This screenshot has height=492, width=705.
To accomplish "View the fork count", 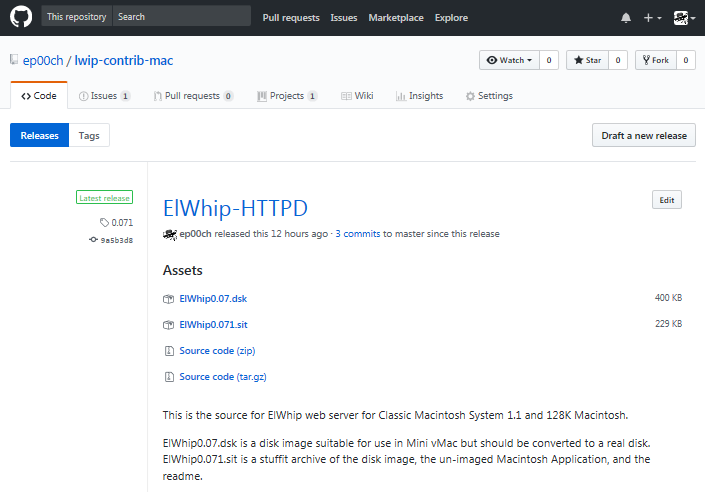I will pos(686,60).
